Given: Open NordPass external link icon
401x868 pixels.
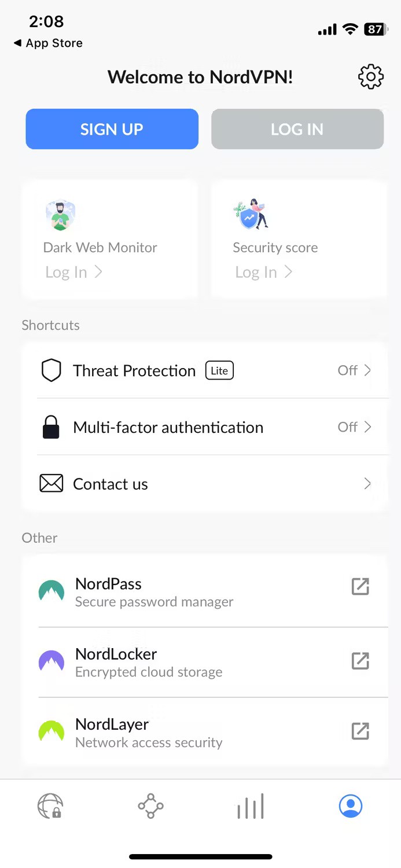Looking at the screenshot, I should (360, 587).
